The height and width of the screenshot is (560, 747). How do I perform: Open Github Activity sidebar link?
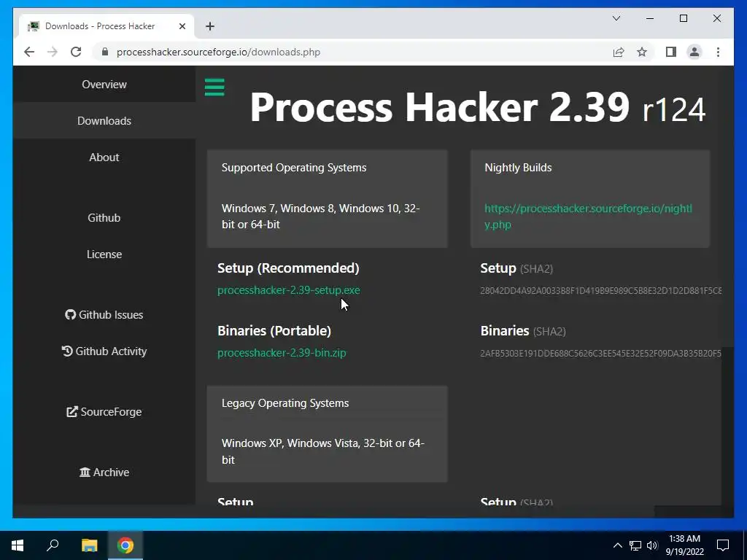tap(104, 351)
